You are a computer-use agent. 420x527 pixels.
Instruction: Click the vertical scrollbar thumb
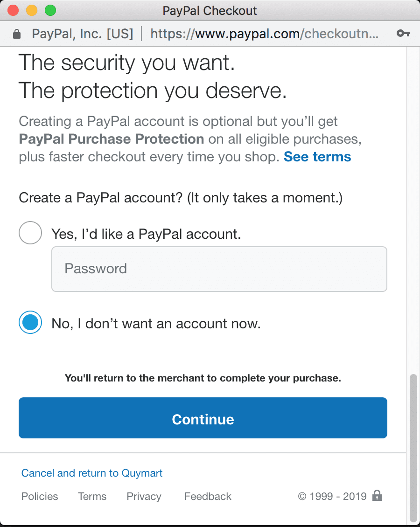[413, 448]
